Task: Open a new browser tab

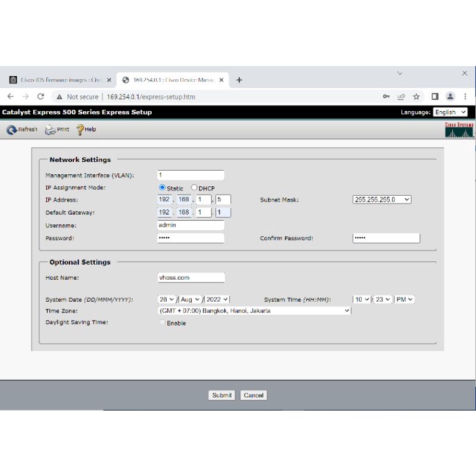Action: coord(239,80)
